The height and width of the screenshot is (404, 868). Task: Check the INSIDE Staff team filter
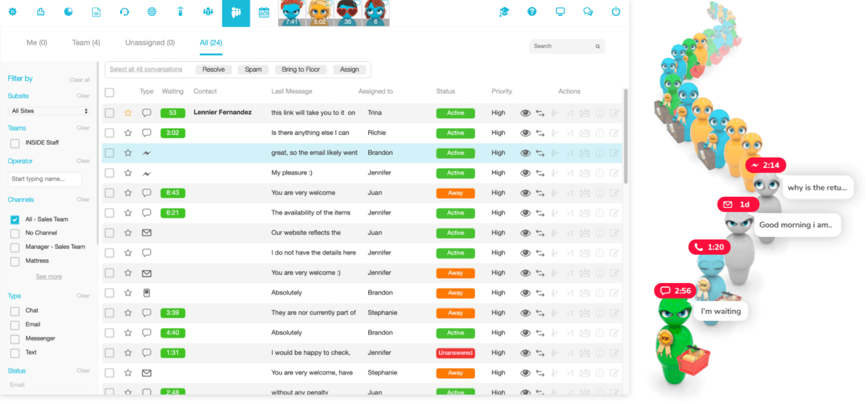15,143
